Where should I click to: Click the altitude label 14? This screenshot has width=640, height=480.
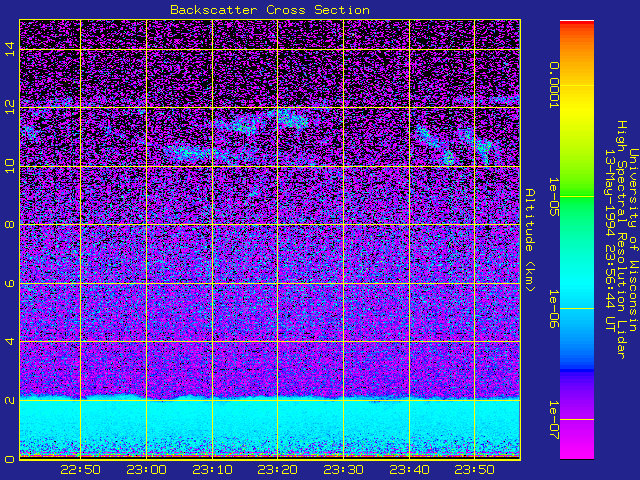click(10, 49)
